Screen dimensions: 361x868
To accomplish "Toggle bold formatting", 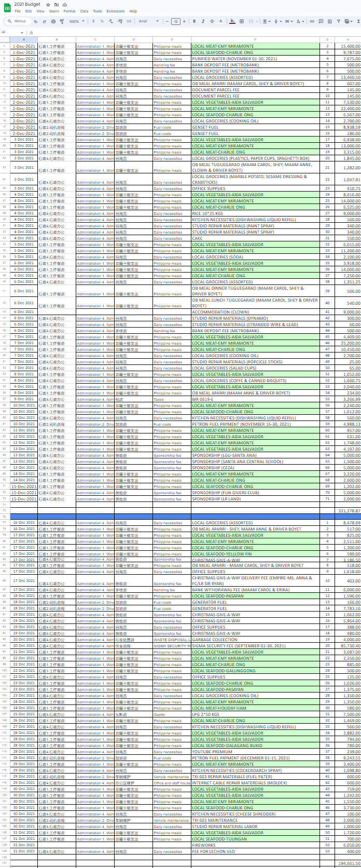I will pos(195,21).
